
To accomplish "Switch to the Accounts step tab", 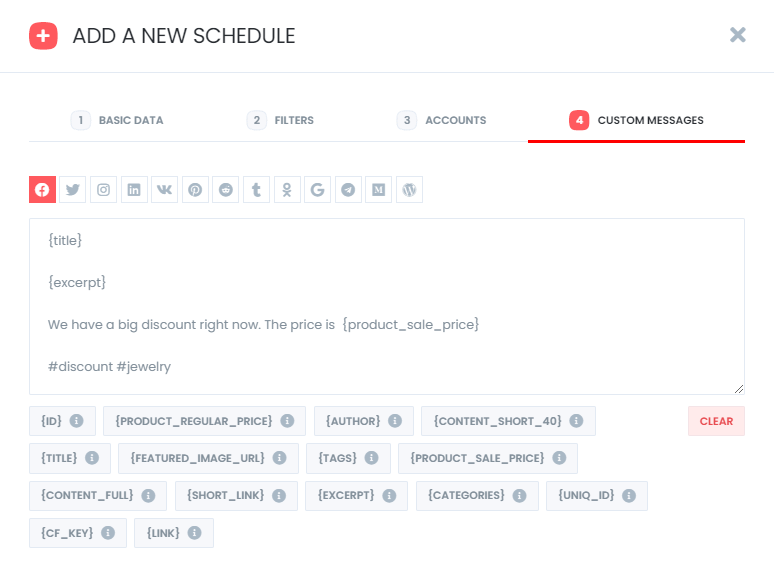I will (x=441, y=120).
